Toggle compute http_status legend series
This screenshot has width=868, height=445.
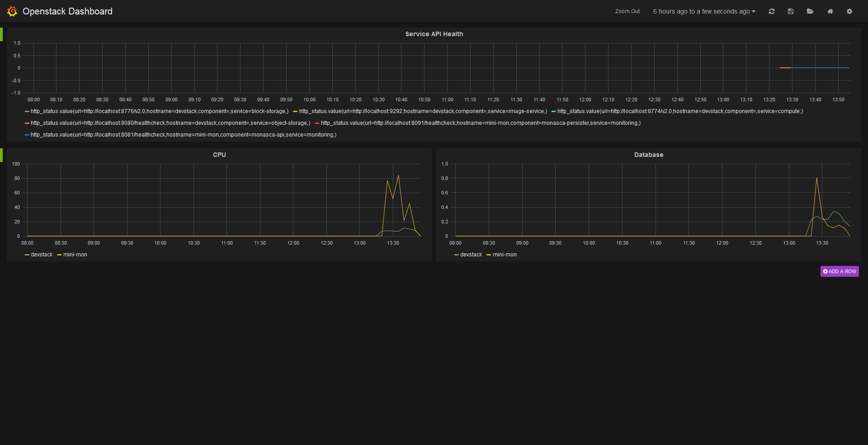pos(680,111)
